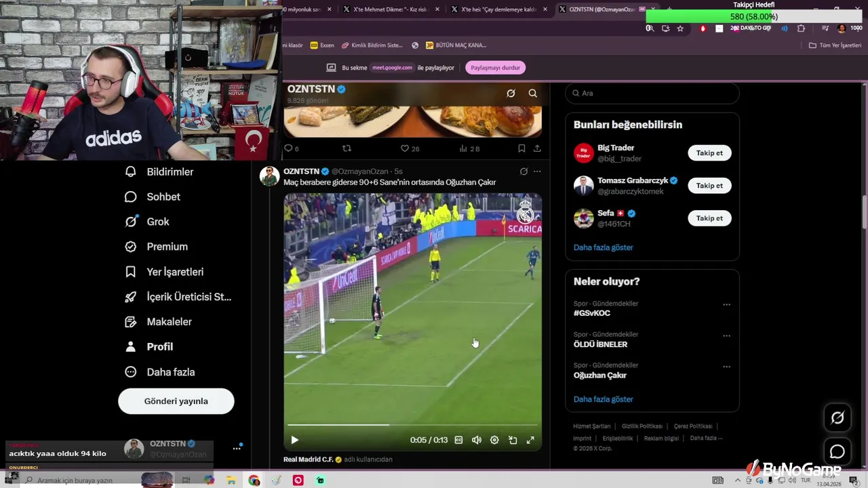868x488 pixels.
Task: Open Bildirimler notifications in sidebar
Action: tap(159, 172)
